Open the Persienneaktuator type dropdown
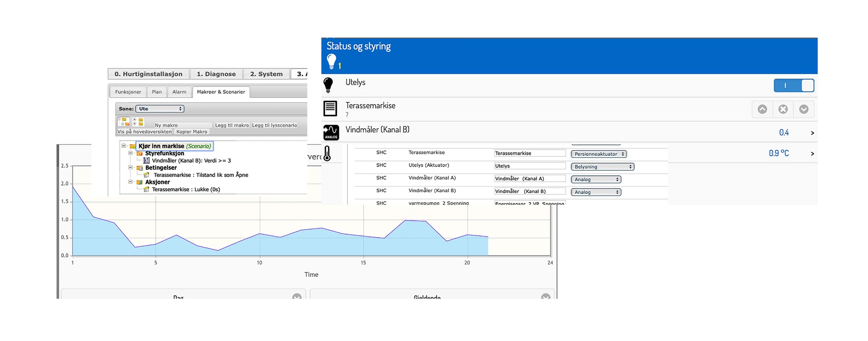 click(x=599, y=154)
